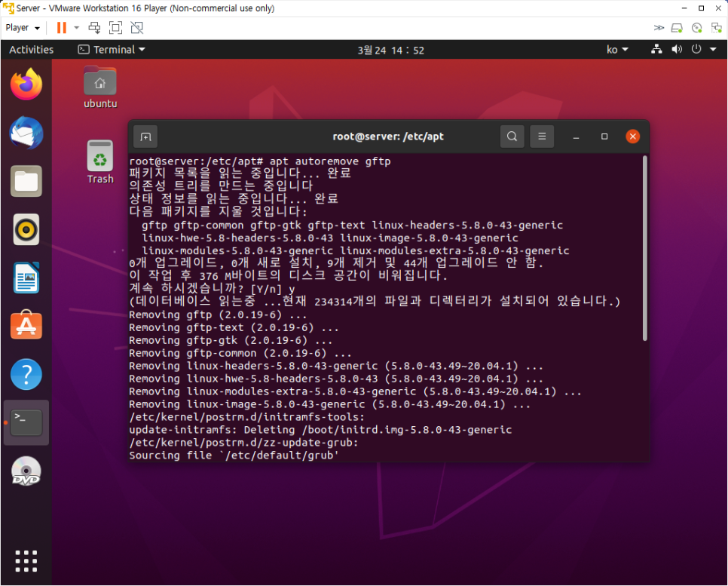Click the 'apt autoremove gftp' command line
Viewport: 728px width, 586px height.
(260, 161)
